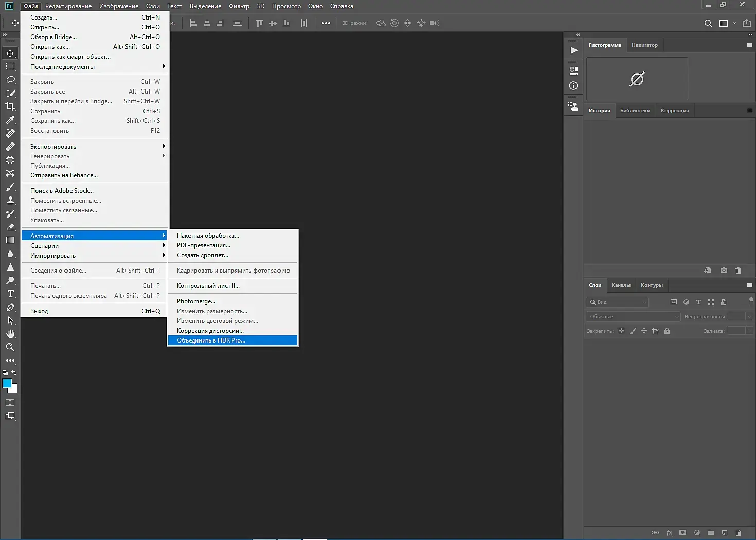The width and height of the screenshot is (756, 540).
Task: Expand the 'Экспортировать' submenu
Action: pyautogui.click(x=95, y=147)
